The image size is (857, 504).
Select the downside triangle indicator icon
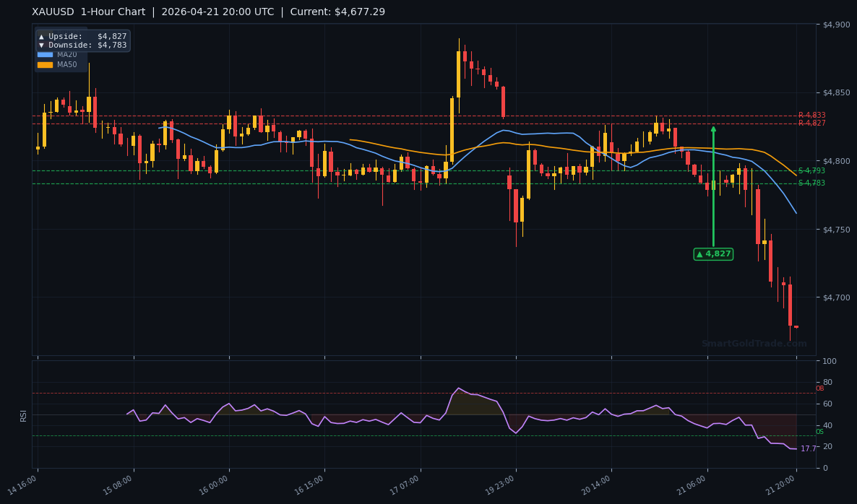41,45
